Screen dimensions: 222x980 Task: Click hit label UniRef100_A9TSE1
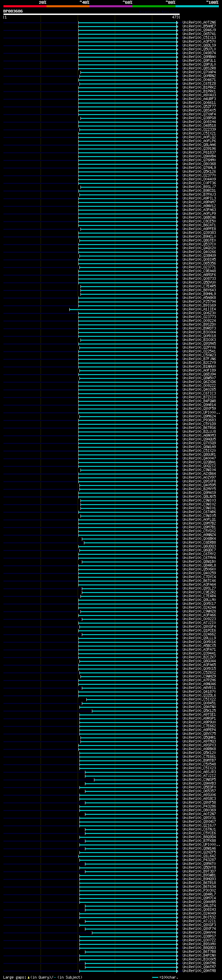[199, 714]
